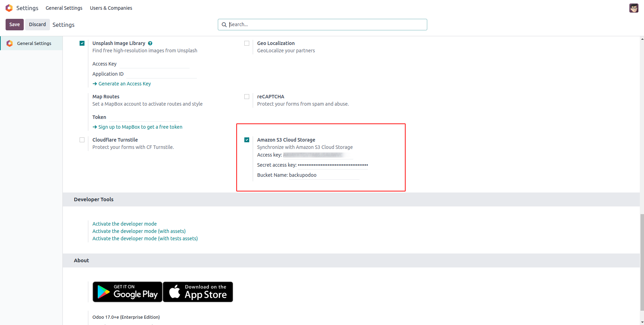Open the Apple App Store badge
The height and width of the screenshot is (325, 644).
coord(198,292)
